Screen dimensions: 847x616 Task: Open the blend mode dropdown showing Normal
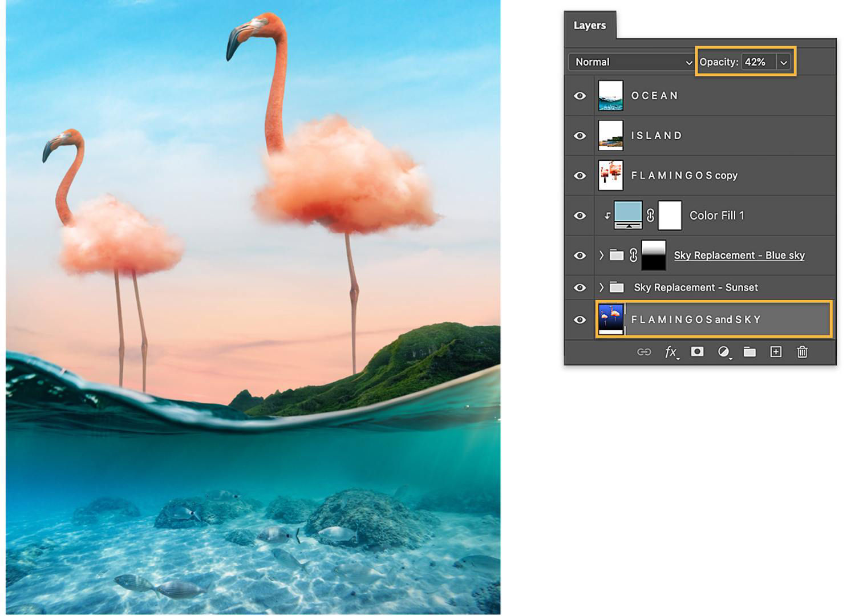(631, 62)
